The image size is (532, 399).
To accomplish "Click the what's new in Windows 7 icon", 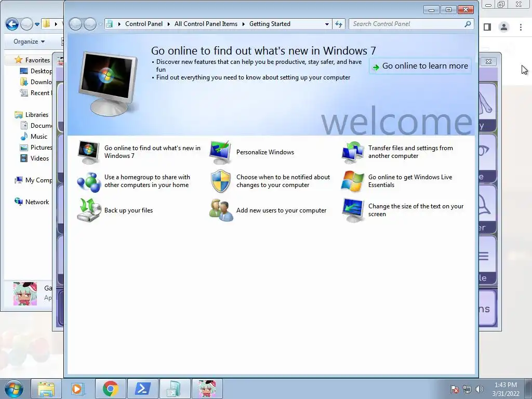I will pos(88,152).
